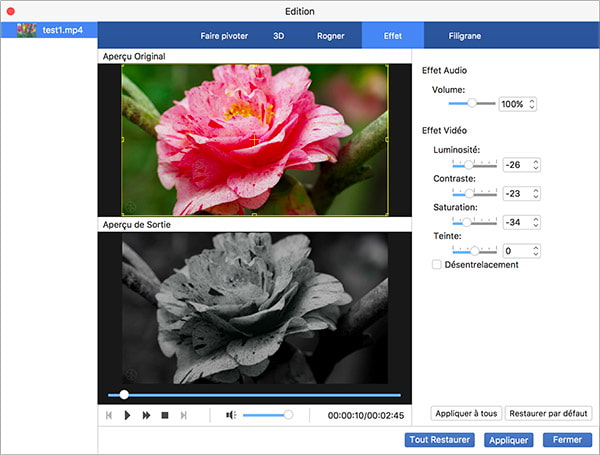Image resolution: width=600 pixels, height=455 pixels.
Task: Stop the video playback
Action: [165, 415]
